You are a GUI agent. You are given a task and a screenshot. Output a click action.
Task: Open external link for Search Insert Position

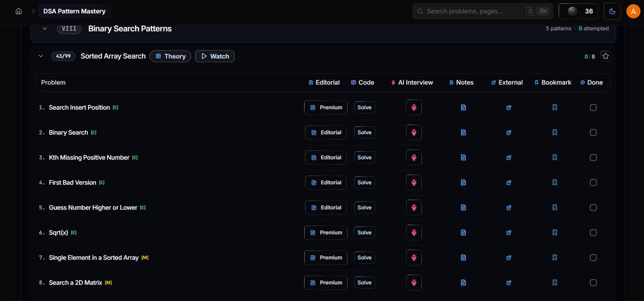pyautogui.click(x=509, y=107)
